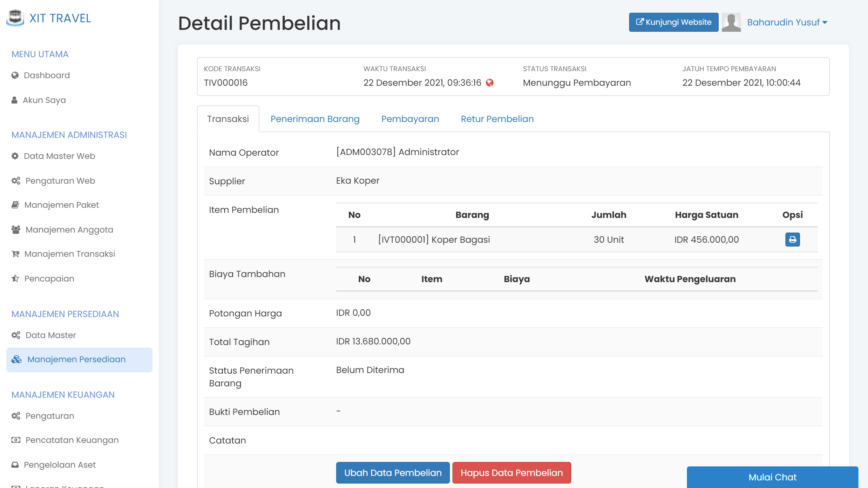Start chat with Mulai Chat bar

coord(772,477)
